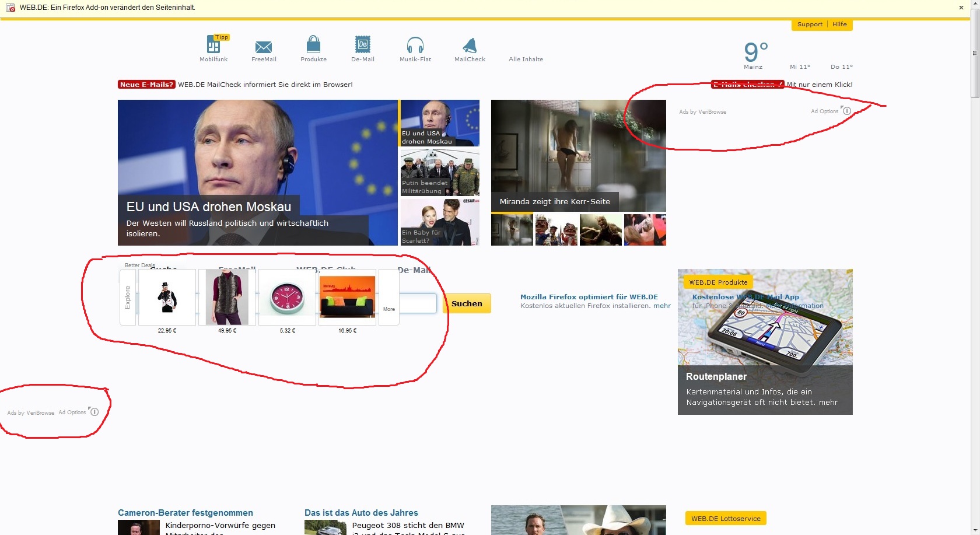Screen dimensions: 980x535
Task: Open the MailCheck bell icon
Action: 470,46
